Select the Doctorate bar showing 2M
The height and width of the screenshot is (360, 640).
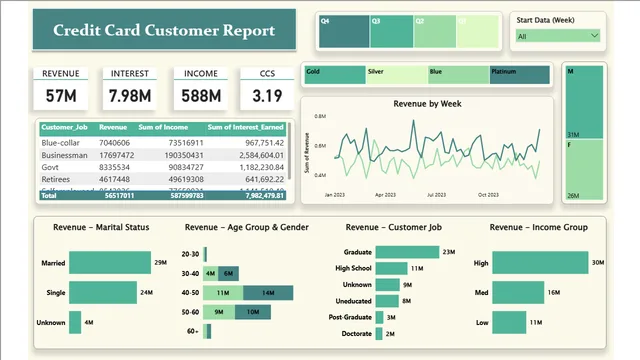pyautogui.click(x=379, y=333)
